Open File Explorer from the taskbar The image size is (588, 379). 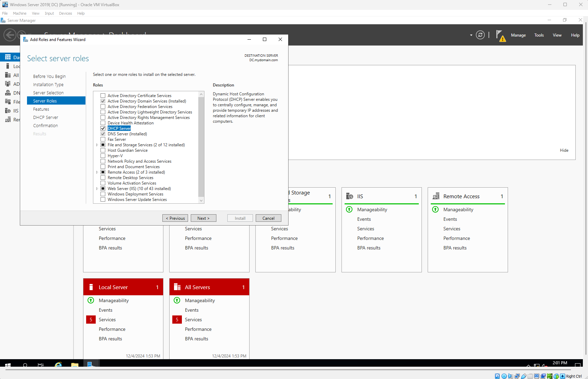click(75, 365)
